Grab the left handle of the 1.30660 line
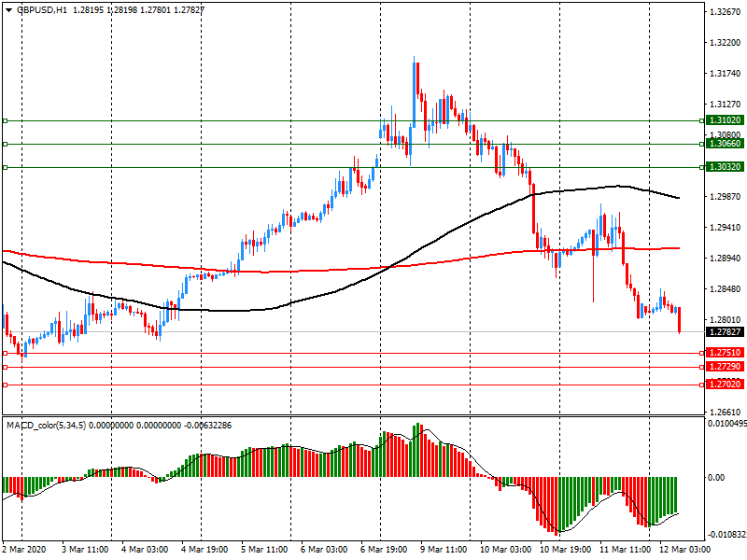This screenshot has height=560, width=747. pyautogui.click(x=6, y=144)
